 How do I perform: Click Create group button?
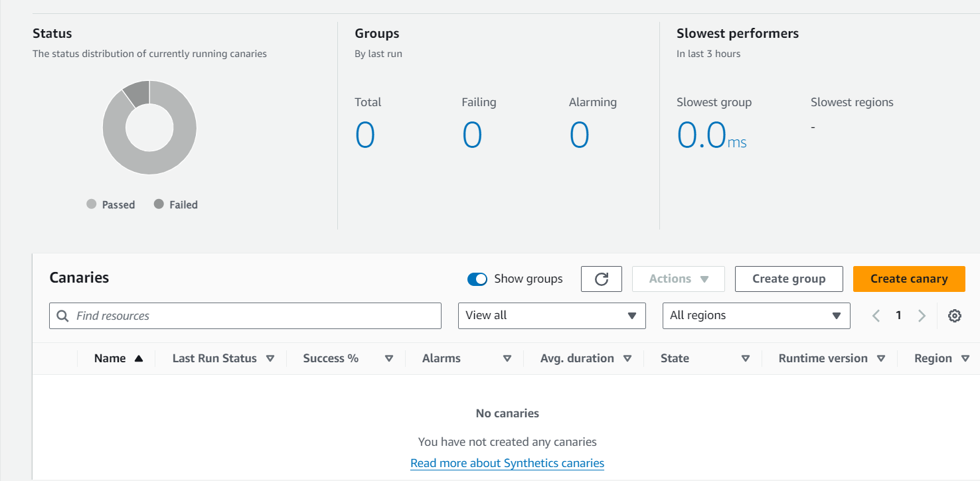tap(789, 279)
